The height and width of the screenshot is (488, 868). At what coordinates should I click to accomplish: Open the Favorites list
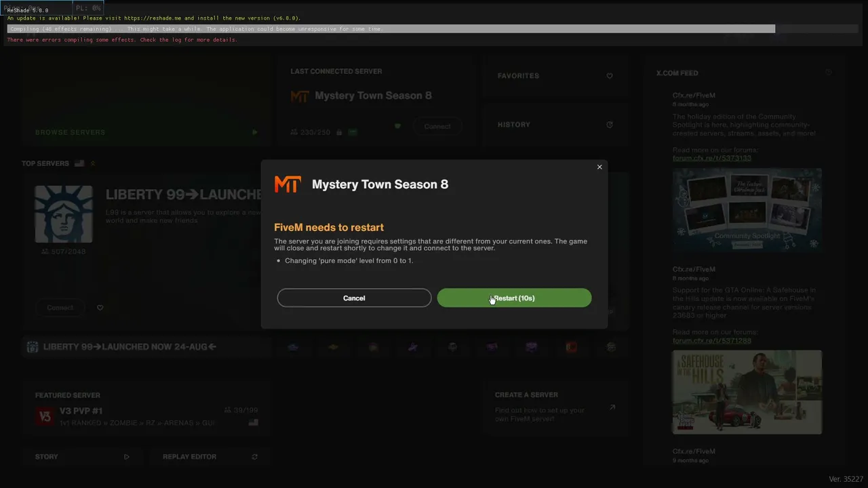[x=555, y=76]
